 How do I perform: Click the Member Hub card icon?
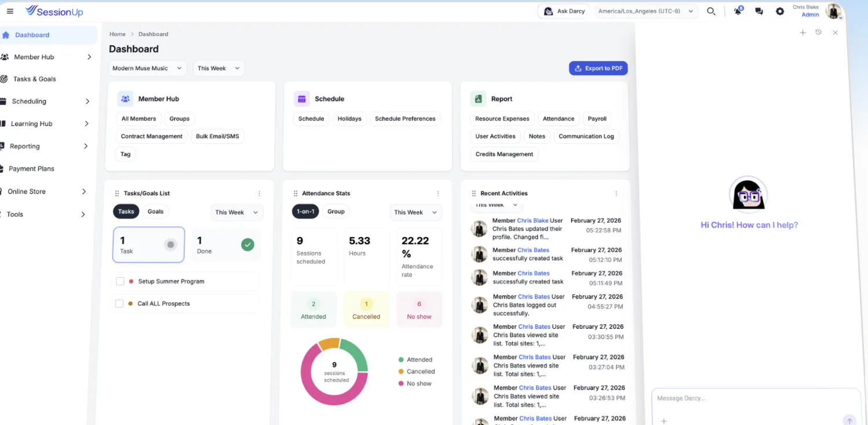click(125, 99)
